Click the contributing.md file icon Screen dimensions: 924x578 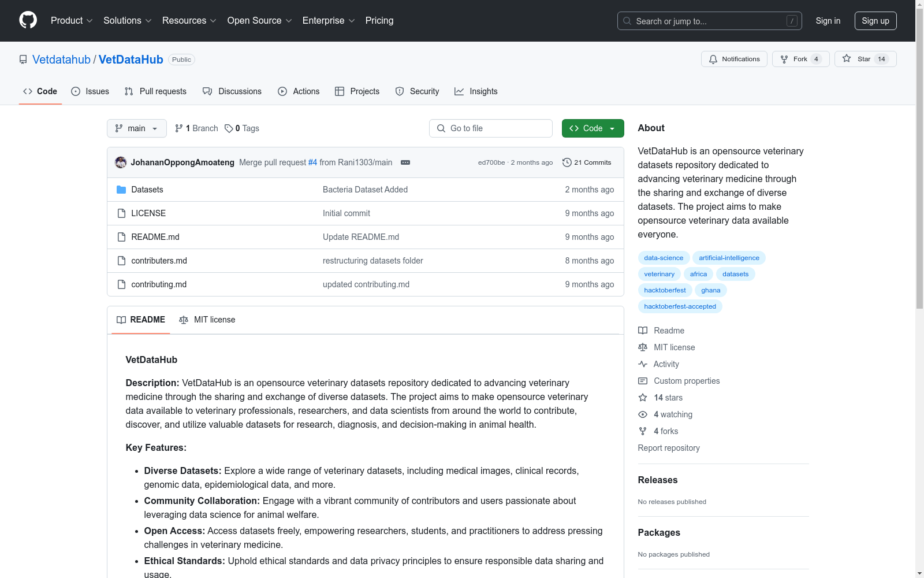coord(121,284)
